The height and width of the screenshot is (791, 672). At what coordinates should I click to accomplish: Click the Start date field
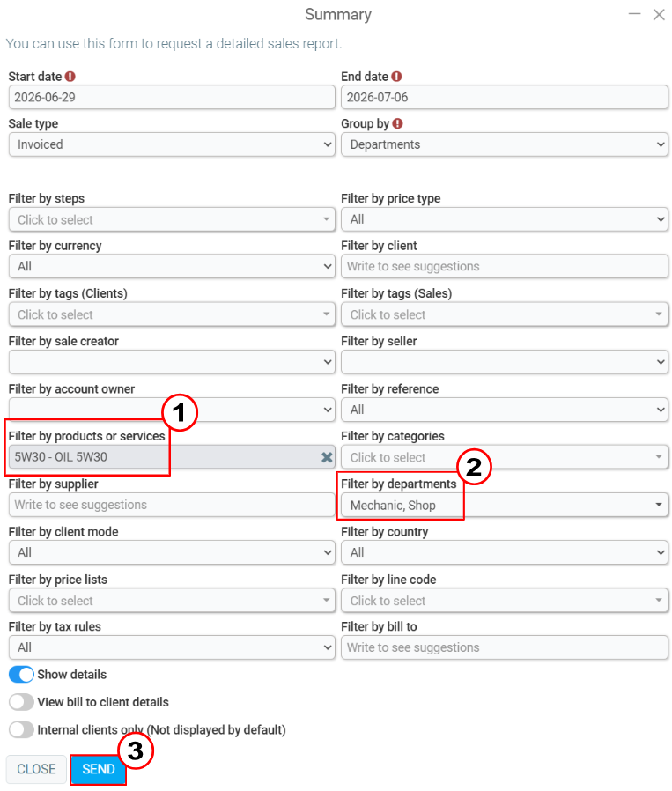172,98
